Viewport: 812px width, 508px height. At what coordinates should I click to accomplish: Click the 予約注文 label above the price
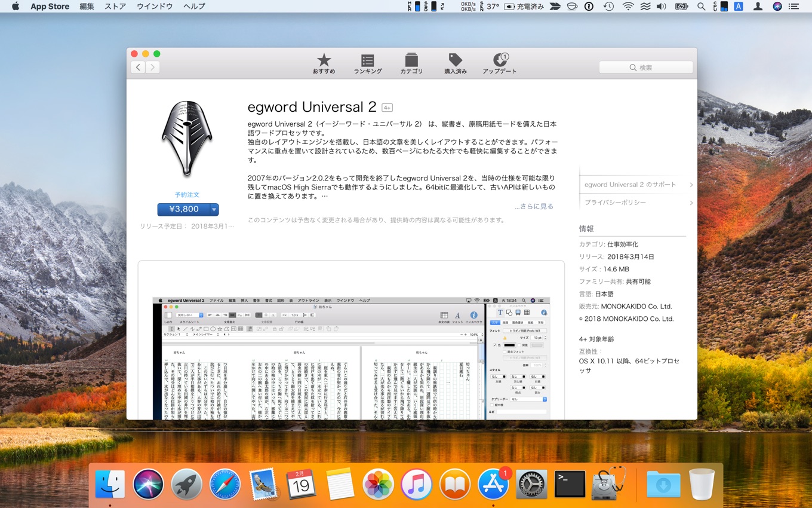click(187, 195)
